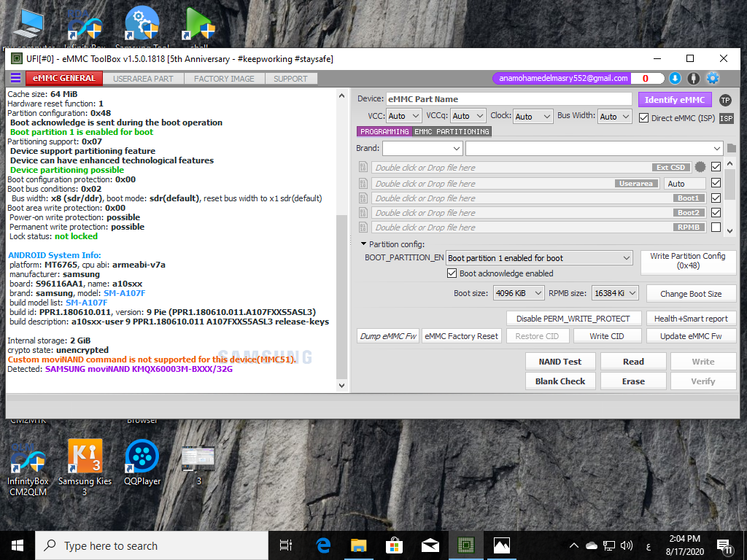747x560 pixels.
Task: Switch to eMMC GENERAL tab
Action: [64, 78]
